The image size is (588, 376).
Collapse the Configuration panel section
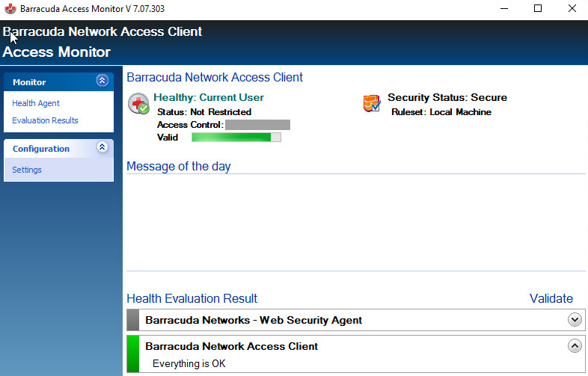pyautogui.click(x=102, y=147)
